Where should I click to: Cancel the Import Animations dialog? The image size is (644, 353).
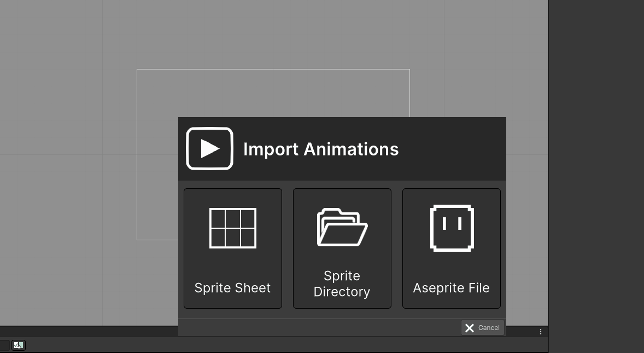483,328
